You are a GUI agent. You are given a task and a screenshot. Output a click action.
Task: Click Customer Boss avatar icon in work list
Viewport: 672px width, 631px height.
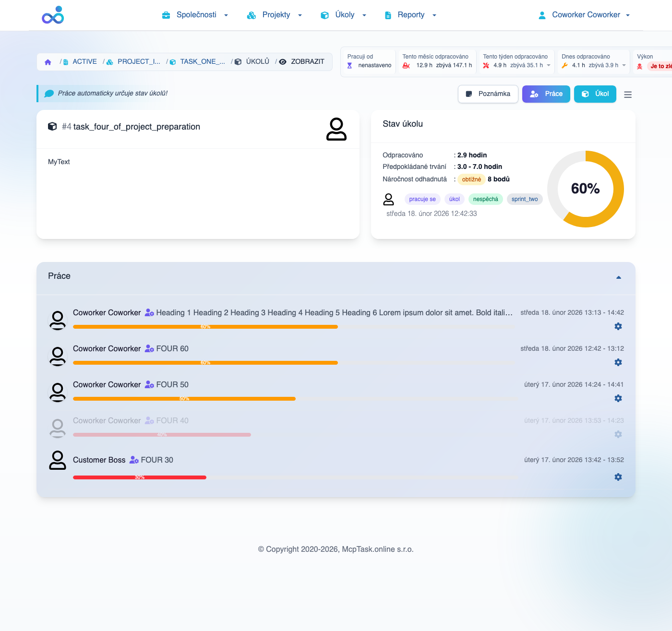pyautogui.click(x=58, y=460)
